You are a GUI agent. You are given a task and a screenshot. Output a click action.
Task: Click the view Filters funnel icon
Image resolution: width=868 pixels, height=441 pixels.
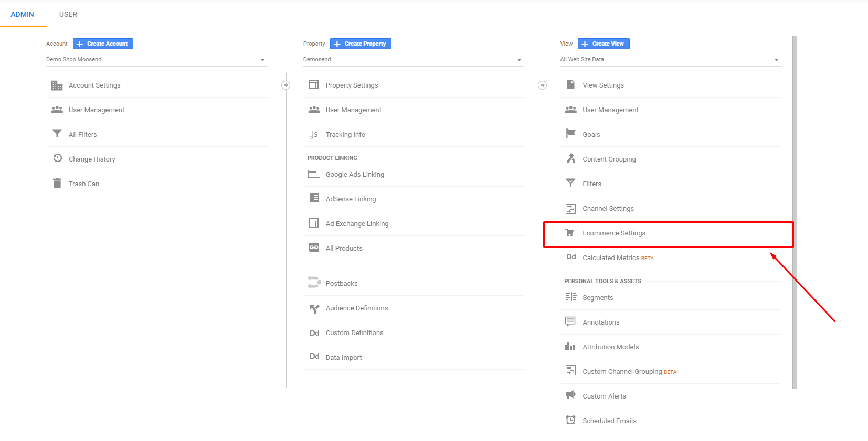(x=570, y=182)
